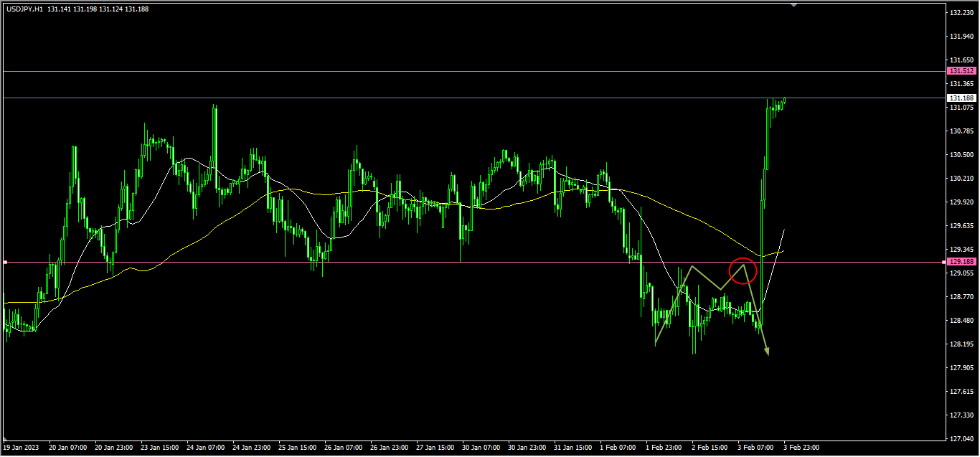Click the pink 131.512 price tag
980x457 pixels.
(961, 71)
